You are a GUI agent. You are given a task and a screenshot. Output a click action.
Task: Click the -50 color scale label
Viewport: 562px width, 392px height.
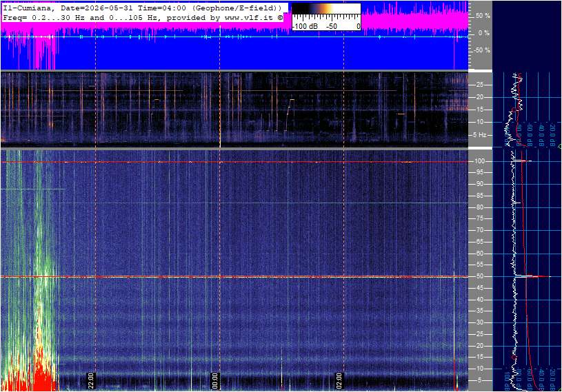tap(332, 26)
